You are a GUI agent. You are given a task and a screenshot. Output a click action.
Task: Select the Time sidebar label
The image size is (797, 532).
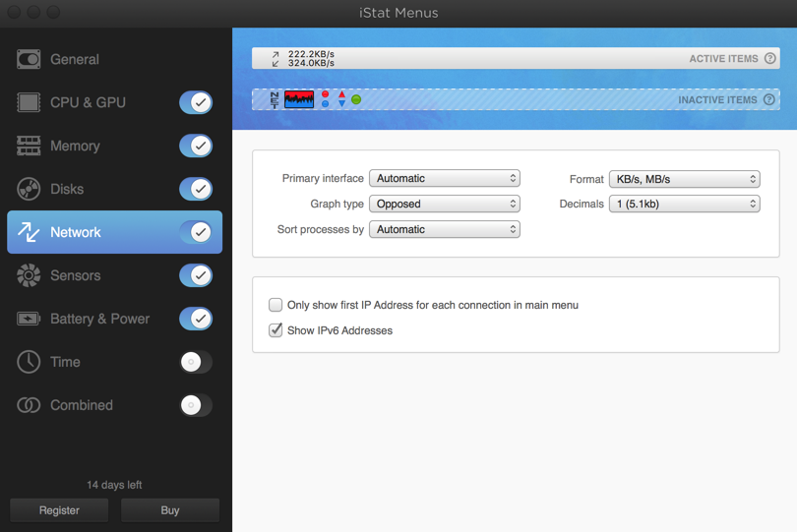pos(65,362)
